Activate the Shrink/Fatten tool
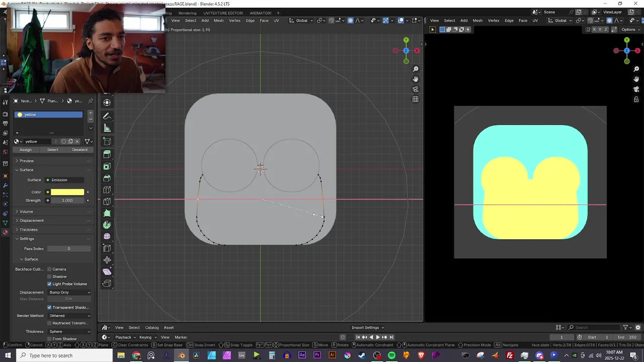Screen dimensions: 644x362 107,260
